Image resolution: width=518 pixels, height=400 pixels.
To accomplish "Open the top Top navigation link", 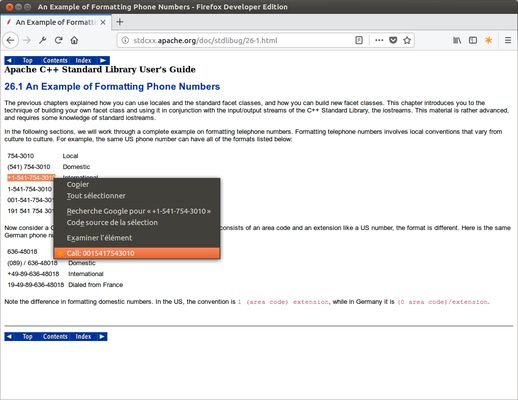I will coord(27,60).
